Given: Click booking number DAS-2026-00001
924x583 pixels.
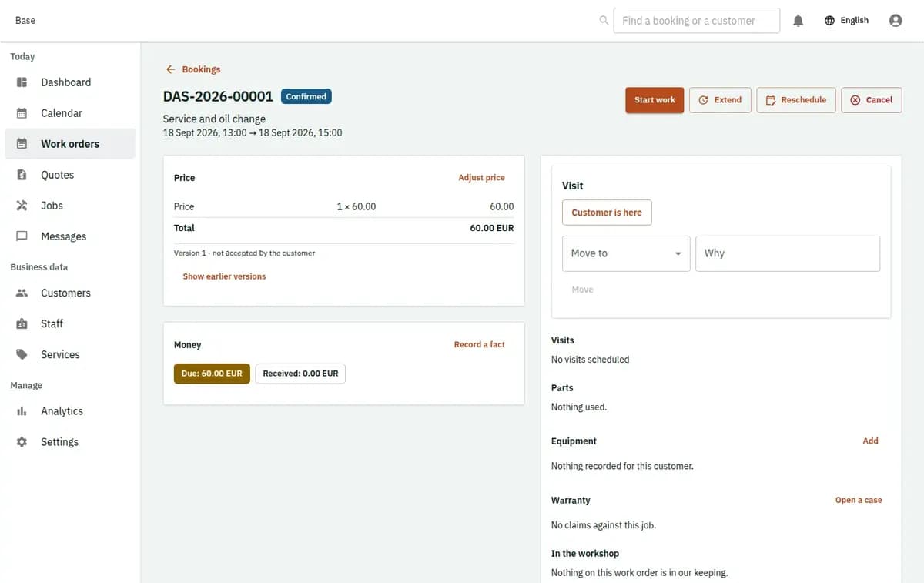Looking at the screenshot, I should click(218, 97).
